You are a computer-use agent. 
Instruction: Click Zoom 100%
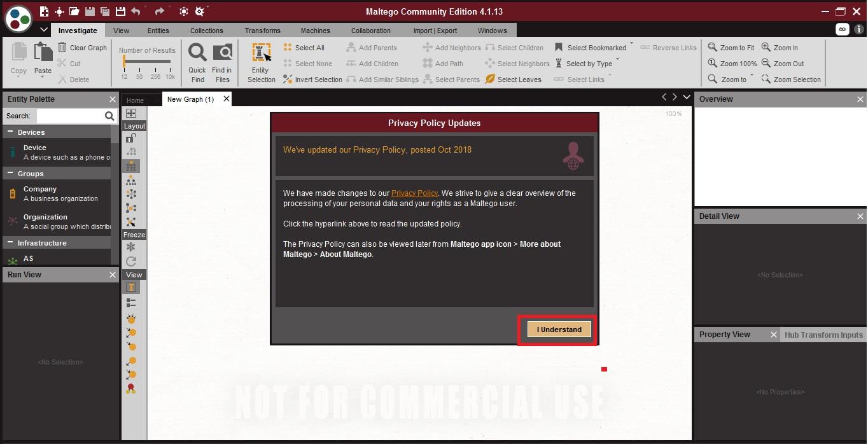pos(732,64)
